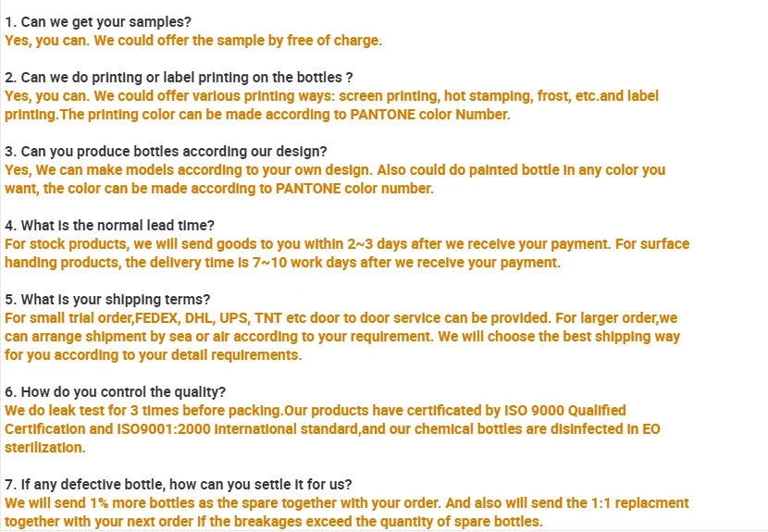Click question 5 'What is your shipping terms?'
This screenshot has width=768, height=532.
[x=107, y=300]
